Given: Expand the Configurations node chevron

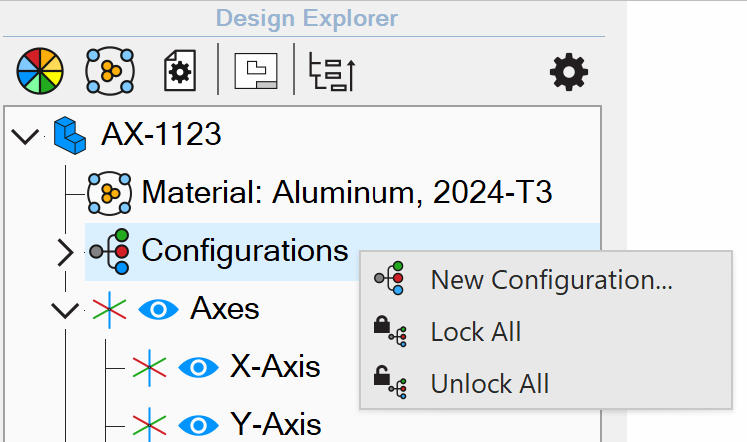Looking at the screenshot, I should [x=65, y=252].
